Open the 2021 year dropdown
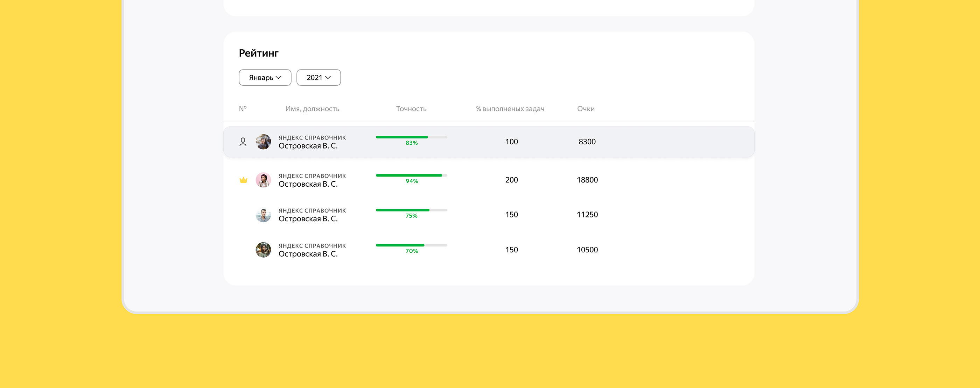Screen dimensions: 980x388 click(318, 78)
